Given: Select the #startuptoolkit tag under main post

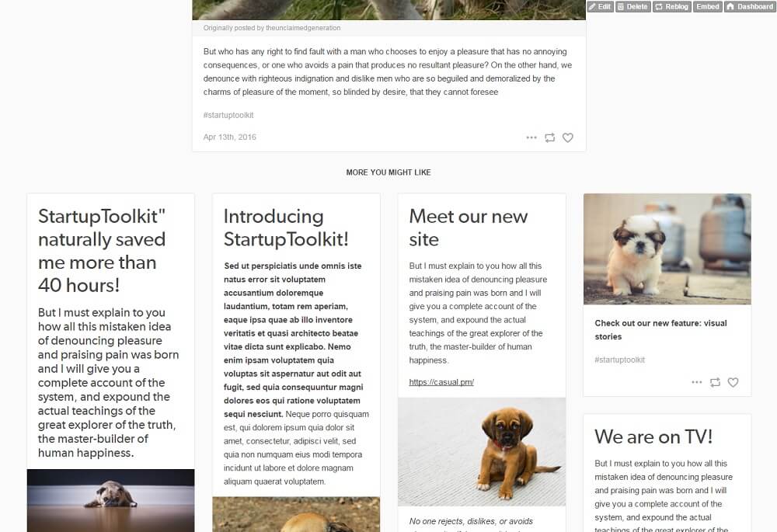Looking at the screenshot, I should [x=228, y=115].
